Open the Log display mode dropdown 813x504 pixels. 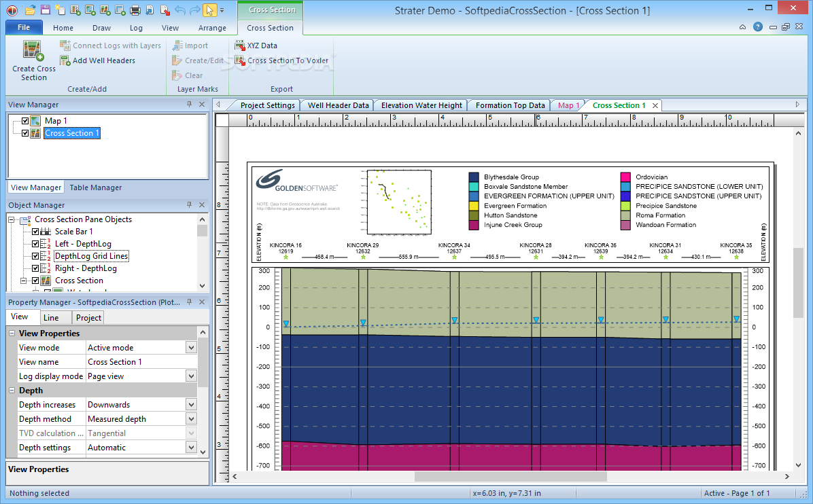(191, 376)
